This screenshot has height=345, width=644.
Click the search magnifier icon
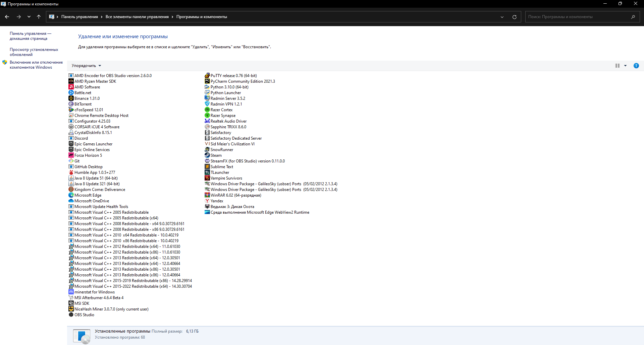(x=633, y=17)
